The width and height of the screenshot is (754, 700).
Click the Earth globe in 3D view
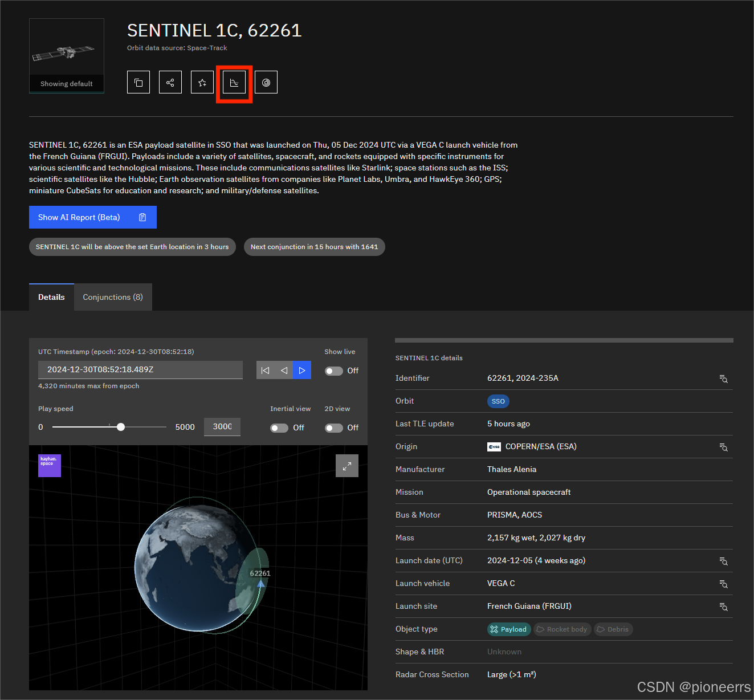point(197,567)
